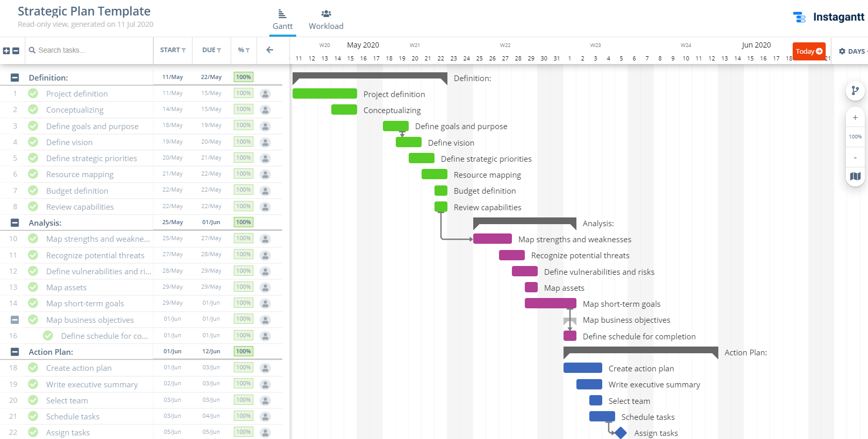Toggle completion check for Define goals and purpose

click(33, 126)
